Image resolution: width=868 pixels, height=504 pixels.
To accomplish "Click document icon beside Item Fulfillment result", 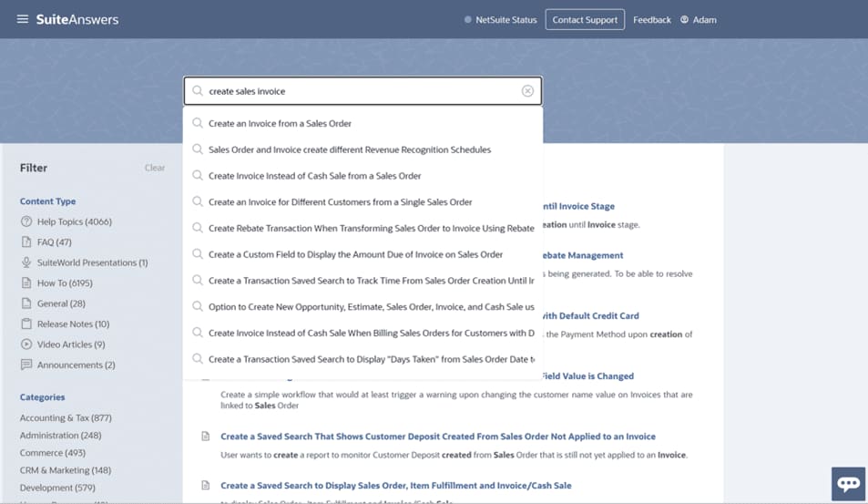I will click(x=205, y=486).
